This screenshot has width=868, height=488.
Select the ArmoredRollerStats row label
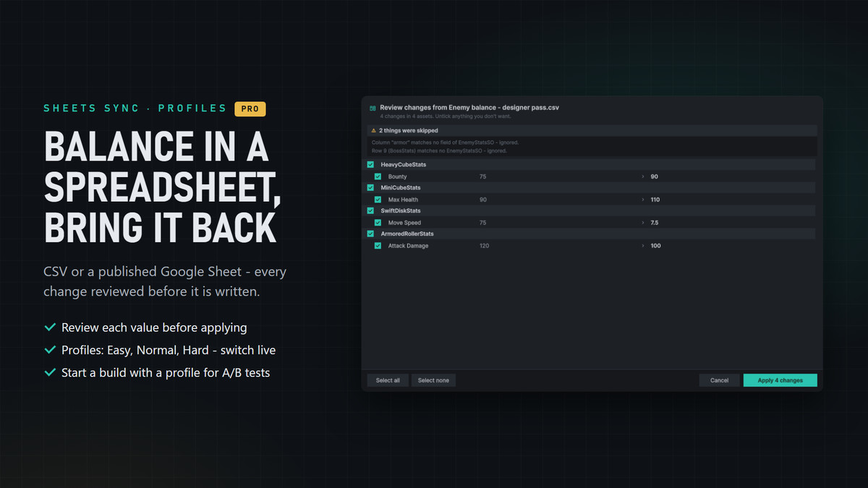click(408, 234)
